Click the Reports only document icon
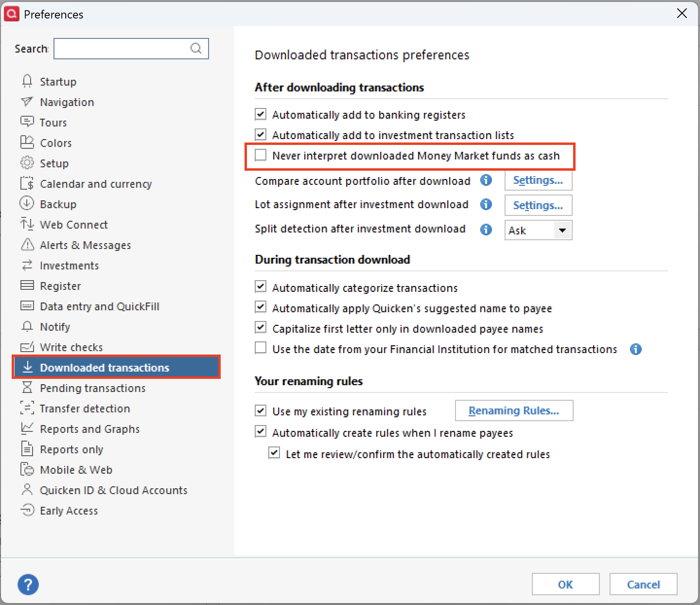 pyautogui.click(x=27, y=449)
